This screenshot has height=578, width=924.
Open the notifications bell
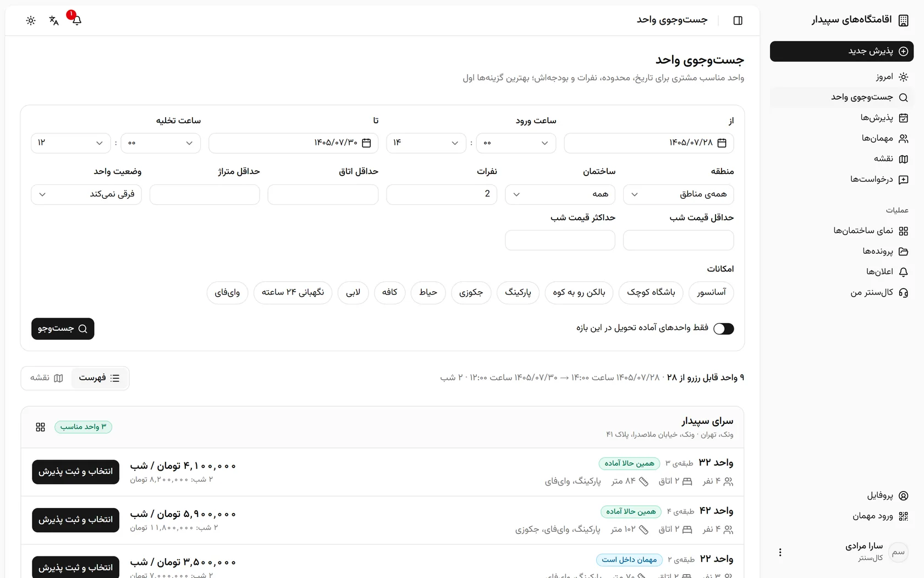[76, 20]
